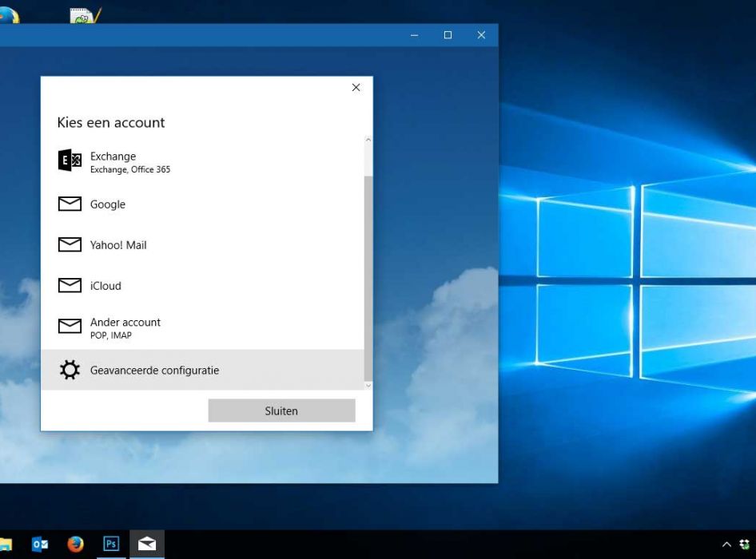Choose Ander account POP, IMAP
Screen dimensions: 756x559
tap(202, 327)
